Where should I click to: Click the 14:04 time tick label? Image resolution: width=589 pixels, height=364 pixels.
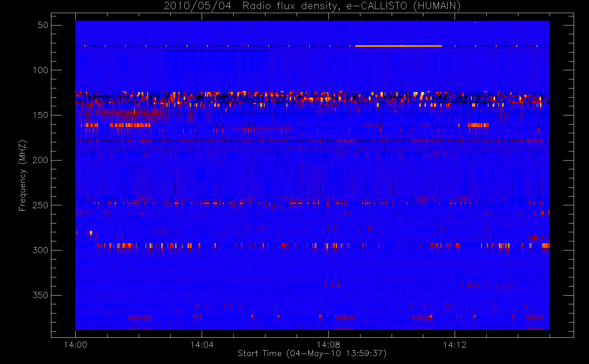(x=202, y=345)
